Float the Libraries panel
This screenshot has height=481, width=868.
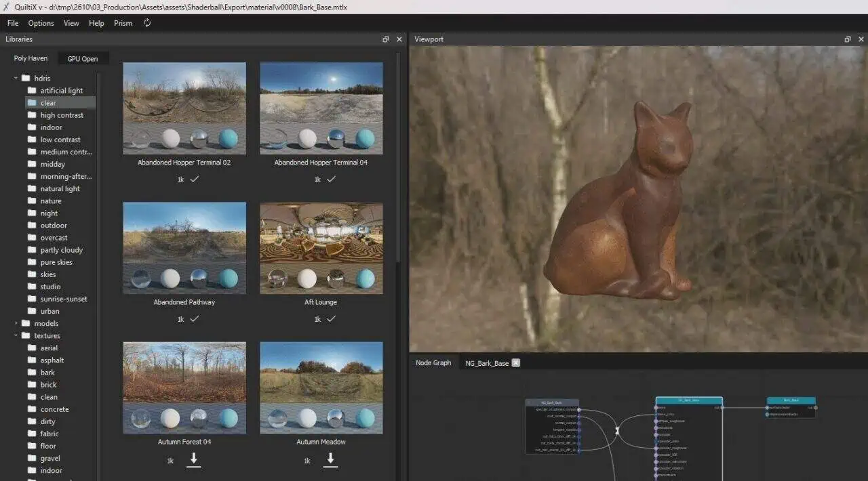click(x=386, y=39)
